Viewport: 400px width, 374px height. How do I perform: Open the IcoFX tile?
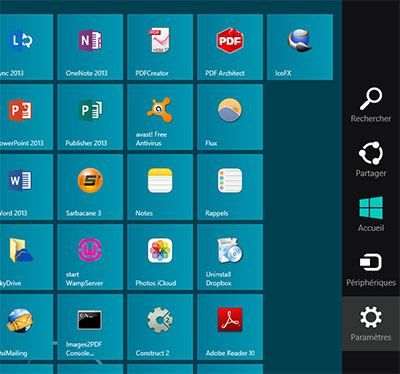300,47
